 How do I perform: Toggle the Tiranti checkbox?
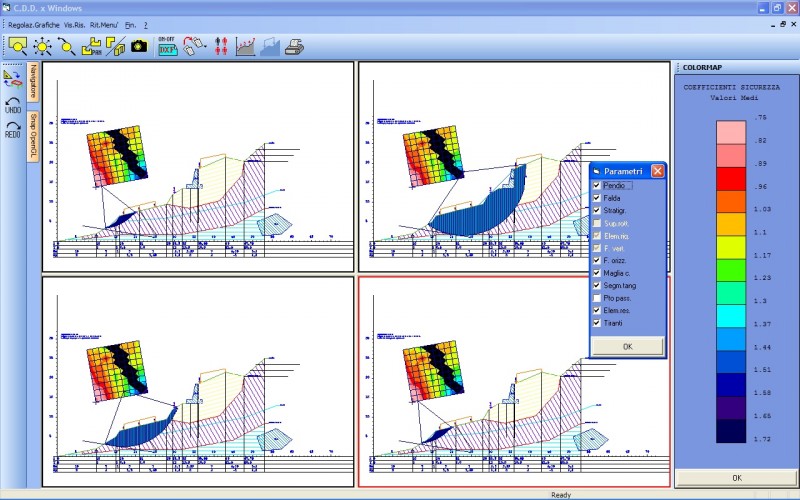[x=597, y=323]
